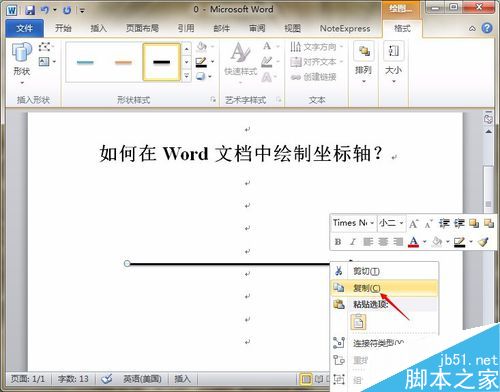Click the ruler toggle icon above scrollbar
This screenshot has width=500, height=392.
[488, 118]
